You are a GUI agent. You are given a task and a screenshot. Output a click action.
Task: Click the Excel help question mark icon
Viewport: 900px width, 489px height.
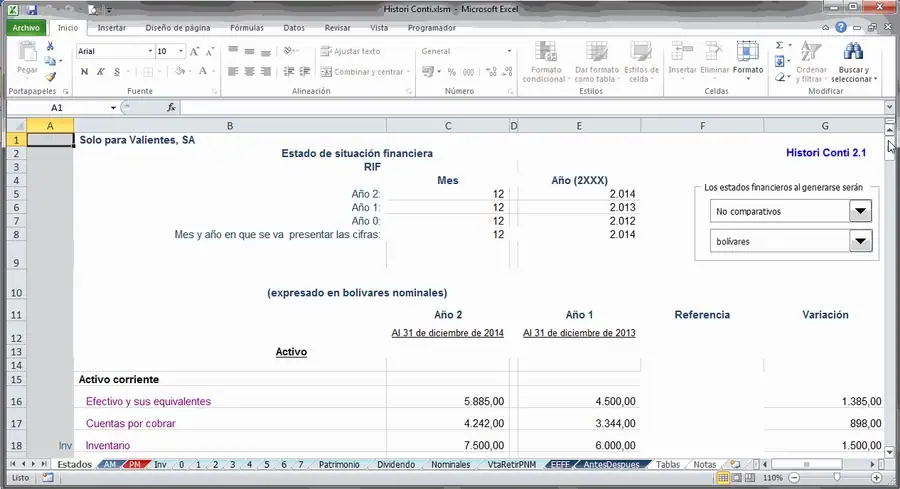click(841, 28)
